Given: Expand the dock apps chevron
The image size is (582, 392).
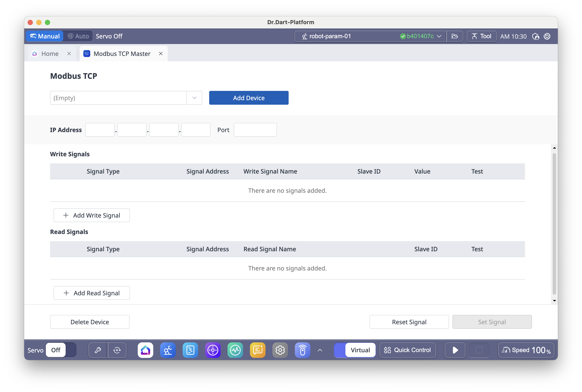Looking at the screenshot, I should click(x=320, y=350).
